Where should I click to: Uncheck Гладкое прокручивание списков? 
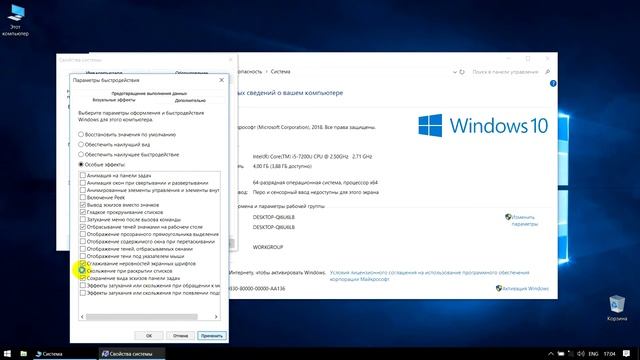point(83,212)
